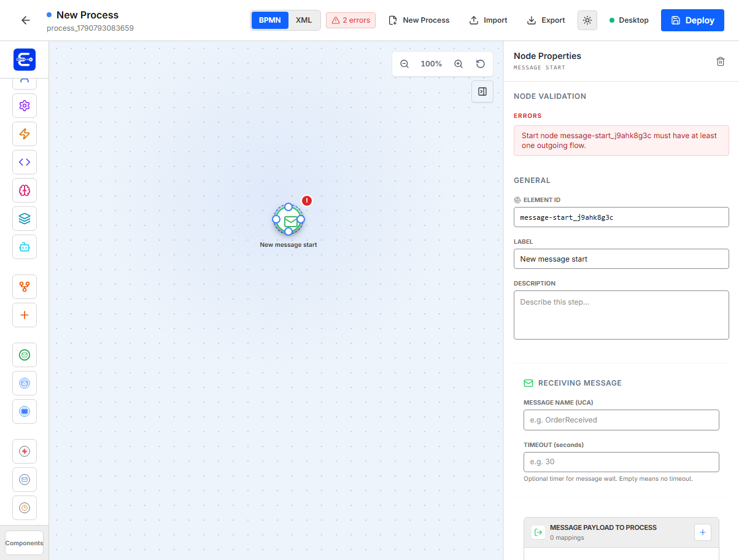Choose the gray-ringed envelope boundary event
The width and height of the screenshot is (739, 560).
pos(25,480)
